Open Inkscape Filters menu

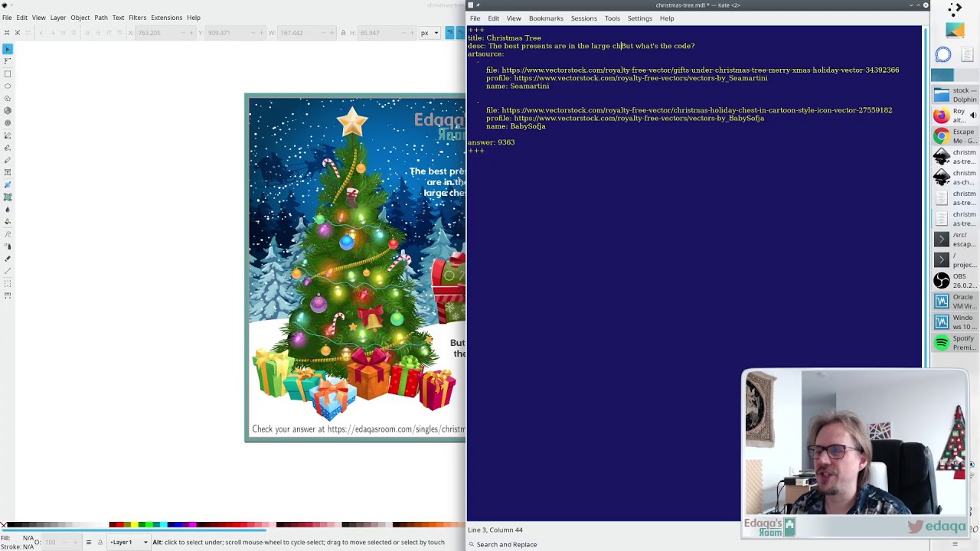click(x=137, y=18)
